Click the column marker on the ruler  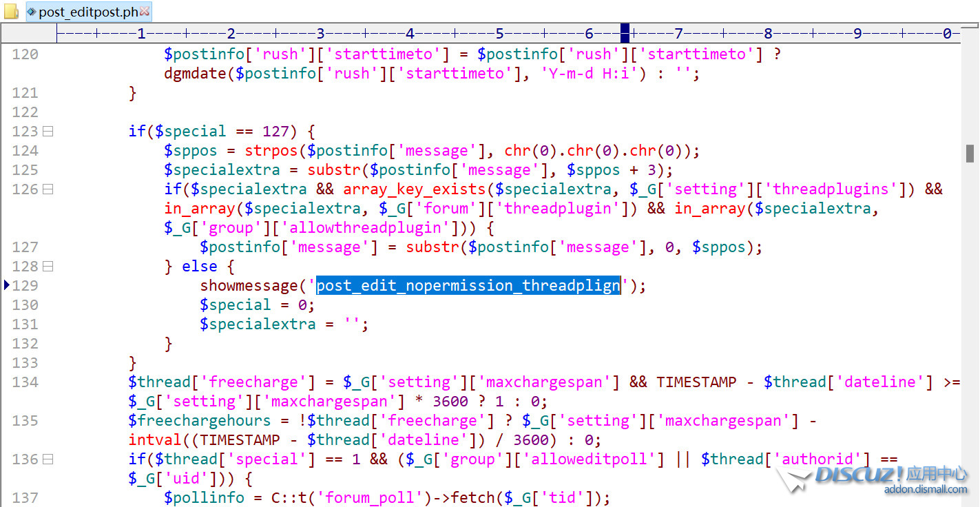point(625,32)
